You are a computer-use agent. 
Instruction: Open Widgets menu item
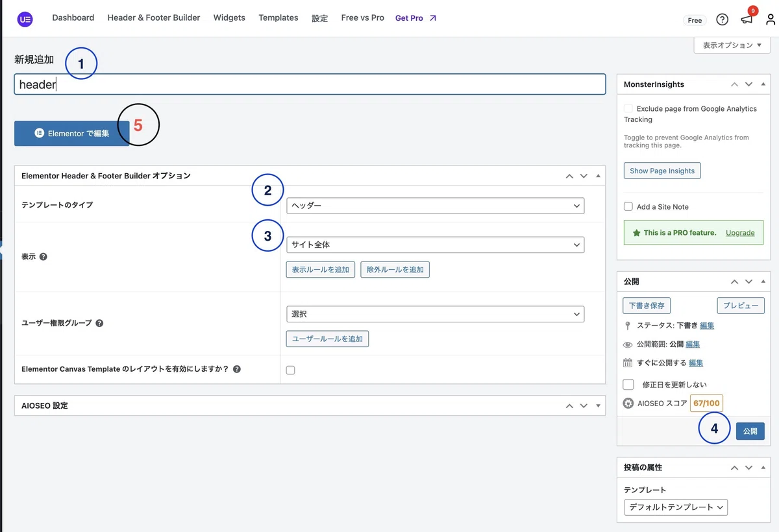coord(229,18)
